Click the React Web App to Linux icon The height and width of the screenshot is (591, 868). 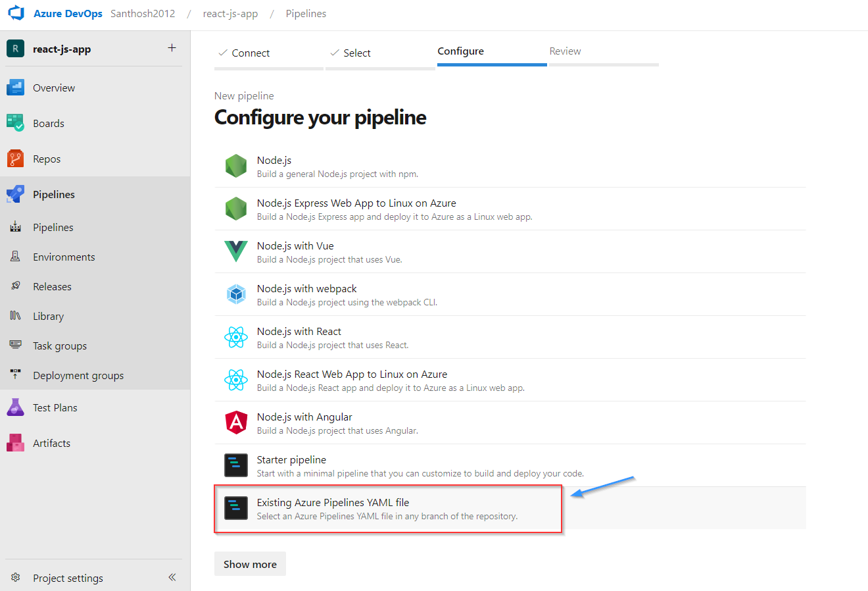click(x=236, y=380)
